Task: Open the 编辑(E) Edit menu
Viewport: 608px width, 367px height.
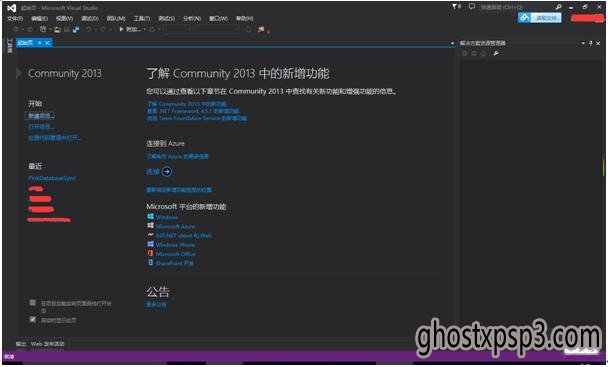Action: (40, 19)
